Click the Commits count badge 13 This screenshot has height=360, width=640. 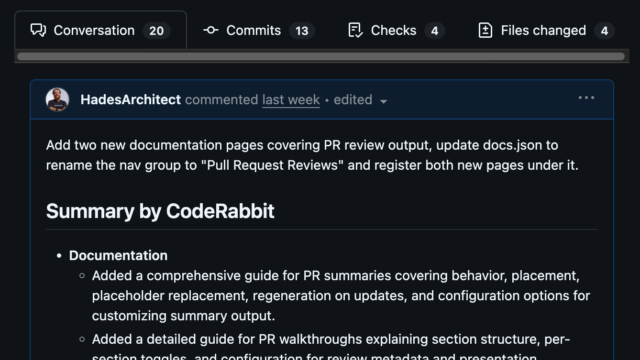click(302, 31)
